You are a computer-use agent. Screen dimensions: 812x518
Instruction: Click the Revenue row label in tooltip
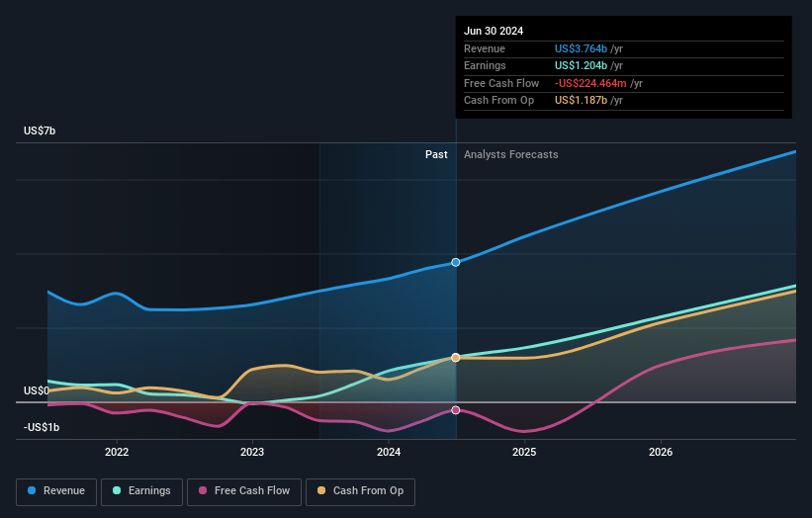485,48
